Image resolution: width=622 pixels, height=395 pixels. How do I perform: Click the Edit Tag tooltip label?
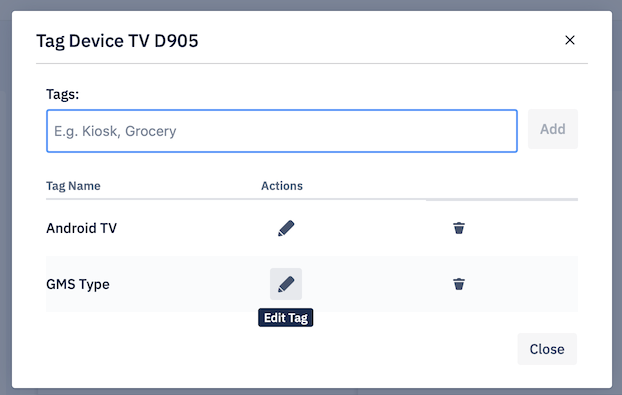click(x=286, y=318)
